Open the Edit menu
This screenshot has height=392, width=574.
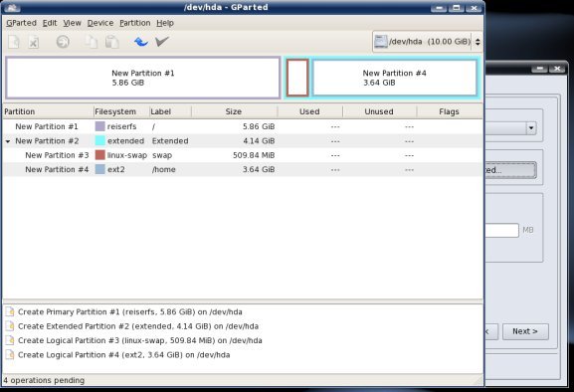pyautogui.click(x=50, y=23)
